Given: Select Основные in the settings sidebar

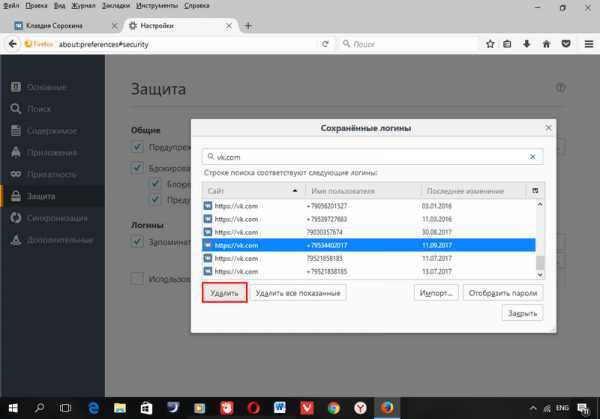Looking at the screenshot, I should coord(53,87).
